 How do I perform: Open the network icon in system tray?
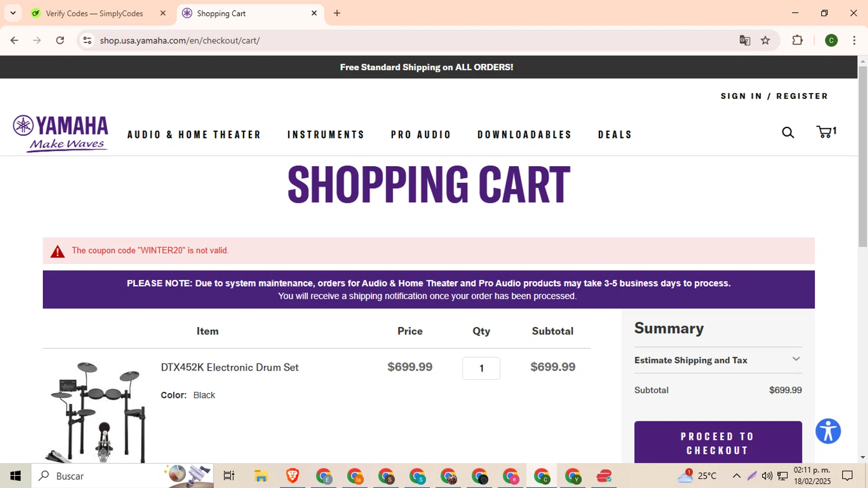click(782, 476)
